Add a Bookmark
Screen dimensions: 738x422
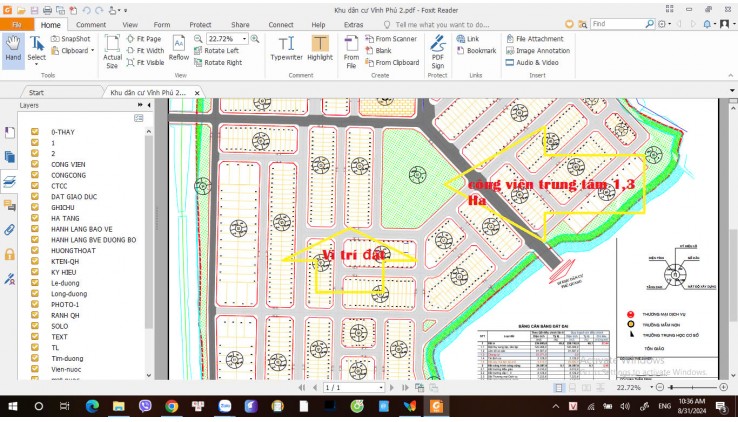coord(476,50)
